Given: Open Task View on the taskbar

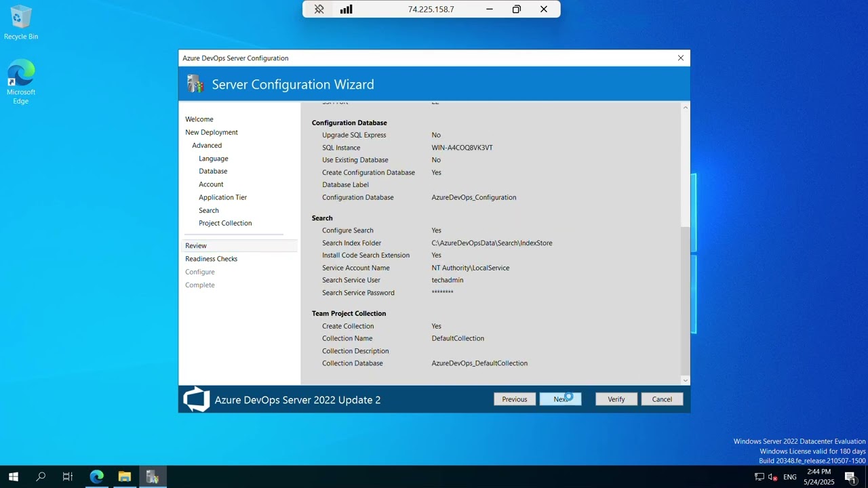Looking at the screenshot, I should point(68,476).
